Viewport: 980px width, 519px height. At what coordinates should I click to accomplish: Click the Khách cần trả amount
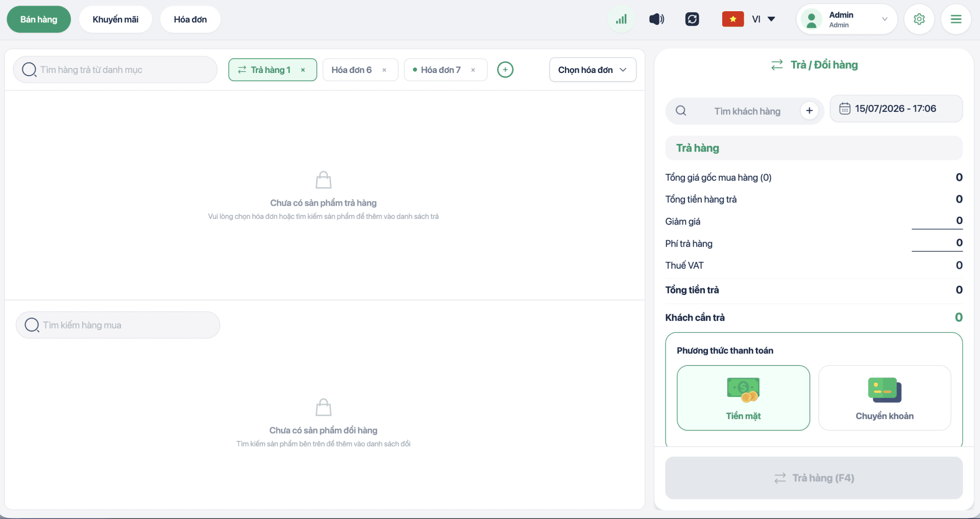coord(959,317)
